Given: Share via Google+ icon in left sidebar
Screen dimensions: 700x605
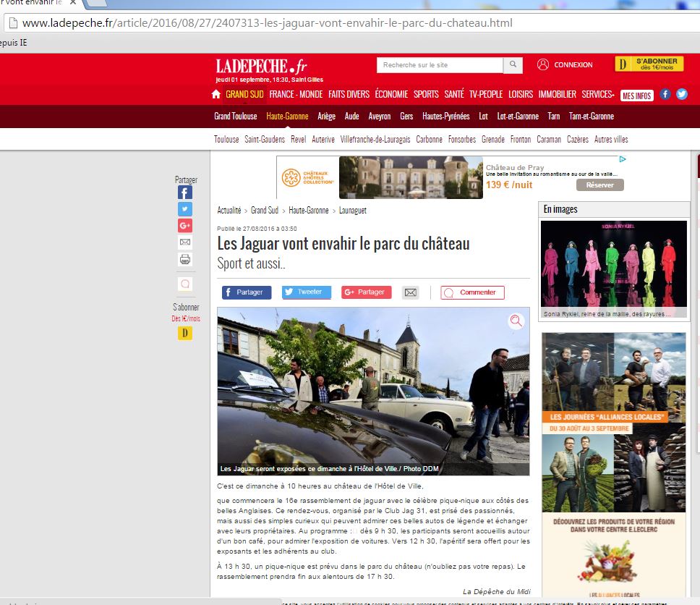Looking at the screenshot, I should pos(185,226).
